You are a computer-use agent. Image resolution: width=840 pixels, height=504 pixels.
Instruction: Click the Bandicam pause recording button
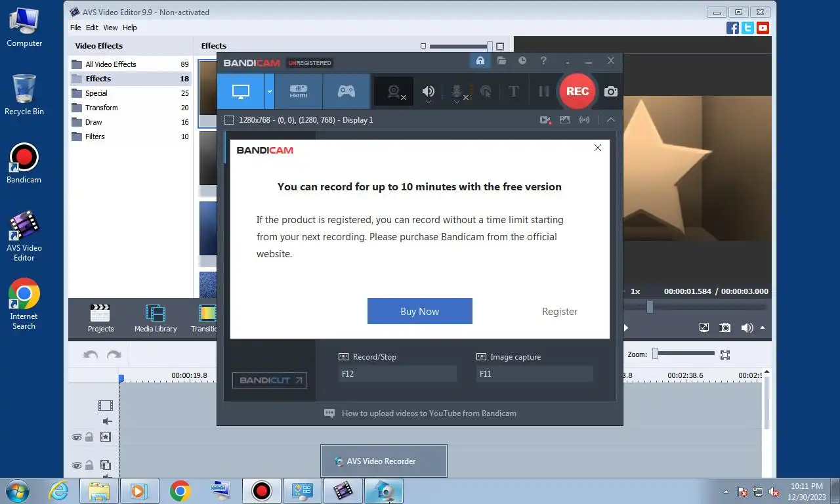click(x=544, y=92)
